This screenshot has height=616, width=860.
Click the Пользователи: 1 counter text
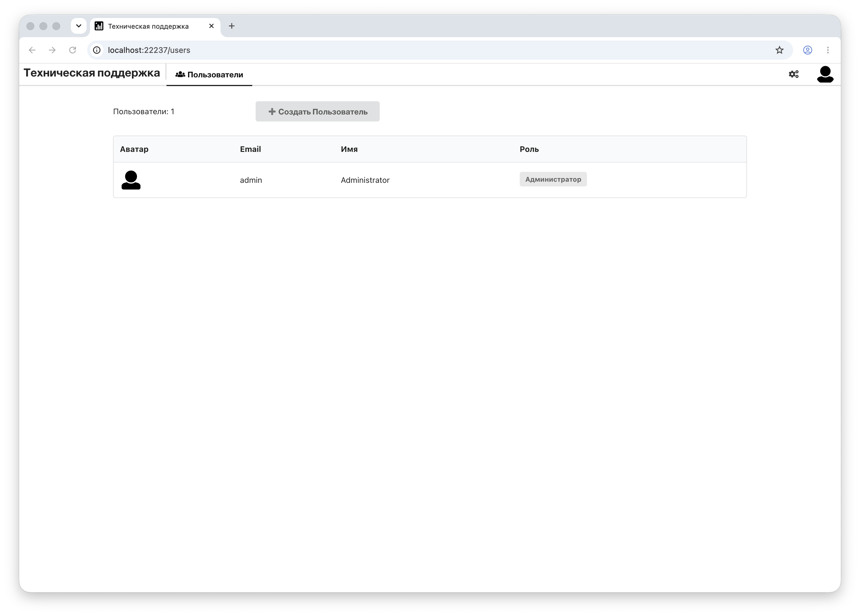click(144, 111)
